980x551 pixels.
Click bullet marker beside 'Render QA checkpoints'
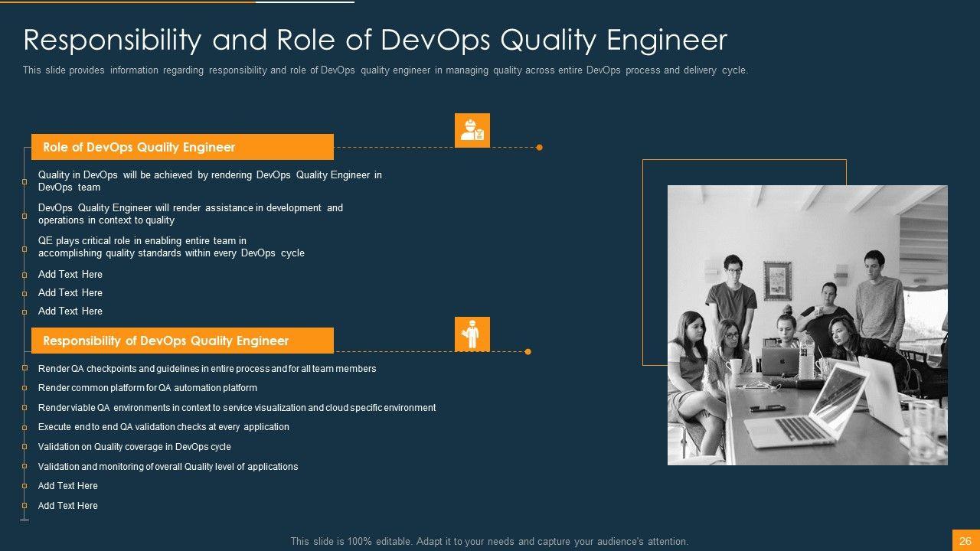pyautogui.click(x=24, y=369)
